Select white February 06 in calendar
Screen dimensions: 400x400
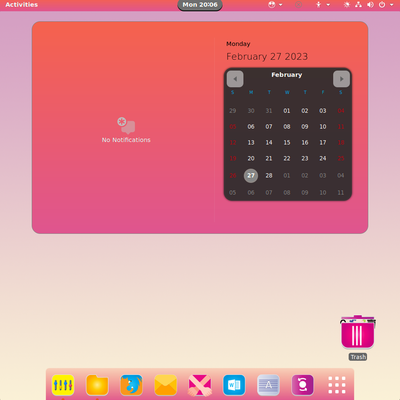(x=251, y=127)
